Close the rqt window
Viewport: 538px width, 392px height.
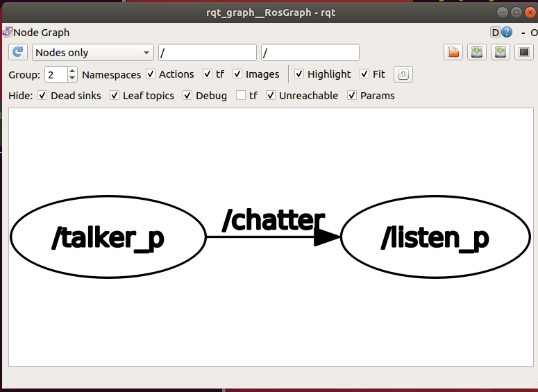530,12
